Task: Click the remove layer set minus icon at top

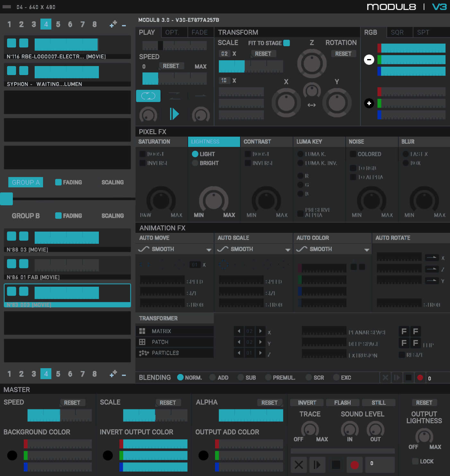Action: pos(124,25)
